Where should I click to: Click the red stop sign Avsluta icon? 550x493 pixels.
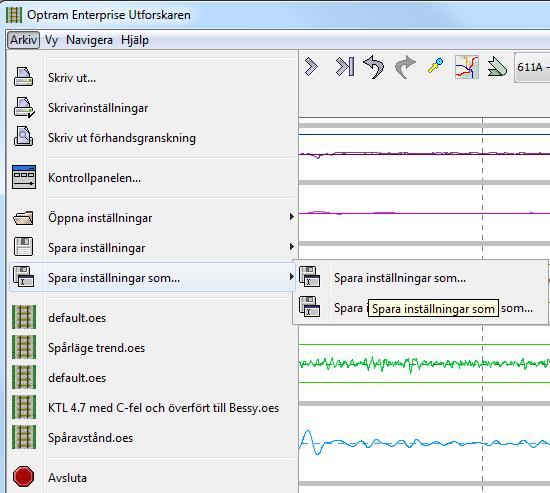click(x=24, y=477)
